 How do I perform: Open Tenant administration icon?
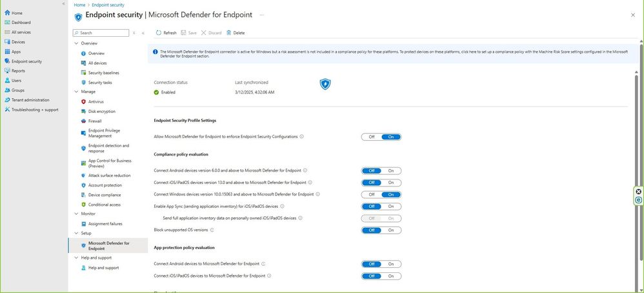pyautogui.click(x=7, y=100)
